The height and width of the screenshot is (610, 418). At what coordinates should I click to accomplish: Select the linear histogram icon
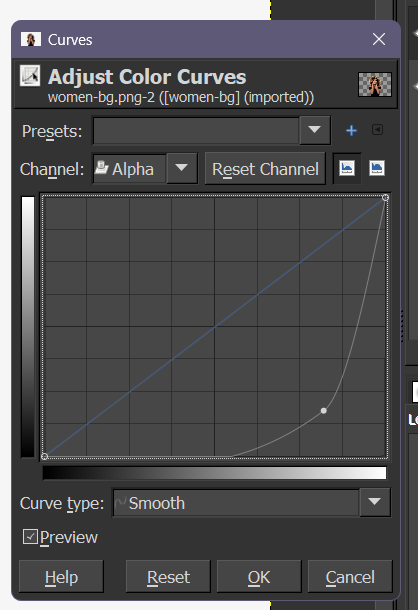347,168
